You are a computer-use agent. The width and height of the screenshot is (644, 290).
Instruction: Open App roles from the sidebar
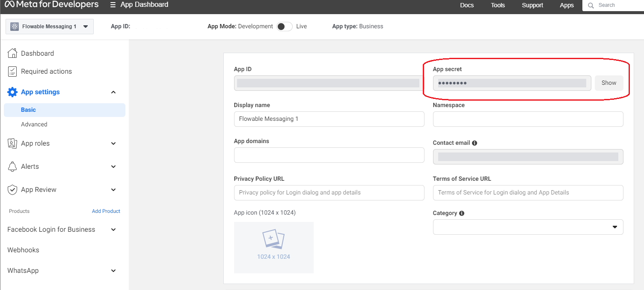[35, 143]
